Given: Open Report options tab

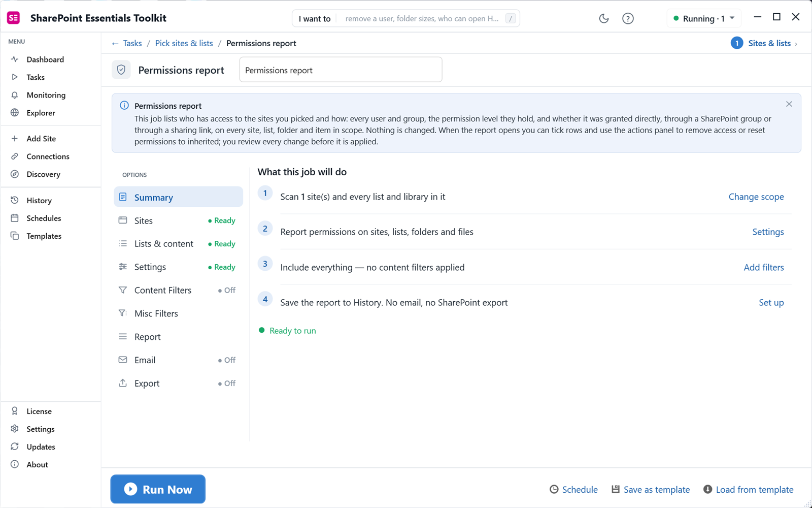Looking at the screenshot, I should 178,337.
